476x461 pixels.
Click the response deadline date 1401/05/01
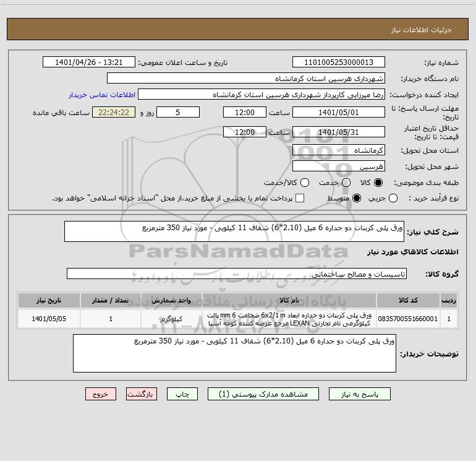tap(339, 112)
